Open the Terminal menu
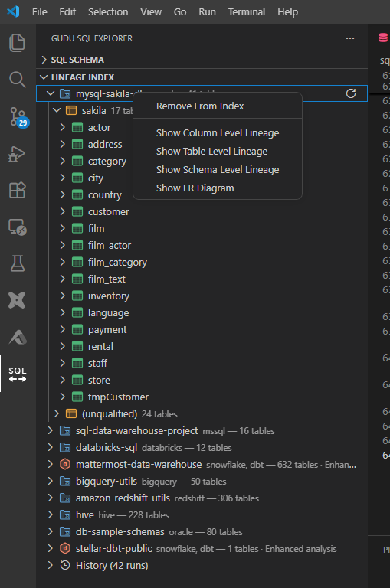Viewport: 390px width, 588px height. coord(247,12)
